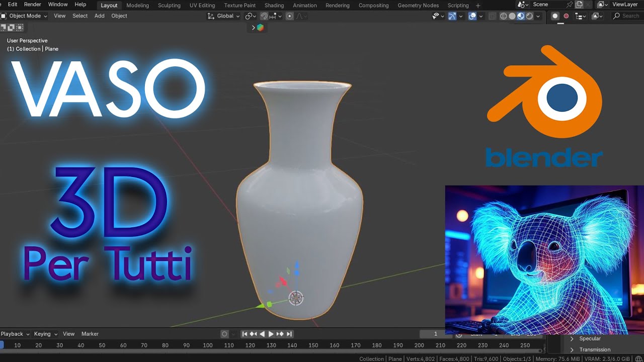The image size is (644, 362).
Task: Click the third selection mode icon below Object Mode
Action: [20, 27]
